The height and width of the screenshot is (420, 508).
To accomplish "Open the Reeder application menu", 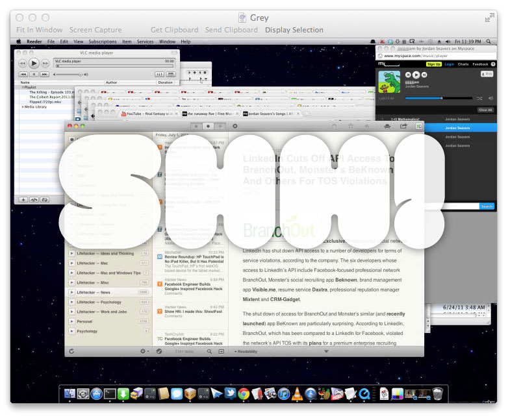I will click(x=34, y=42).
